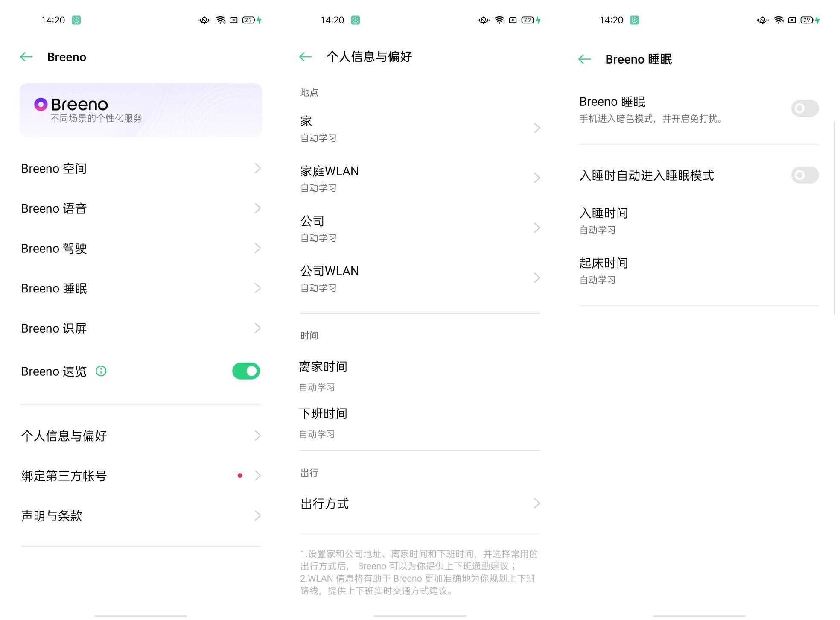Tap the Wi-Fi icon in left status bar
Screen dimensions: 840x620
coord(221,20)
